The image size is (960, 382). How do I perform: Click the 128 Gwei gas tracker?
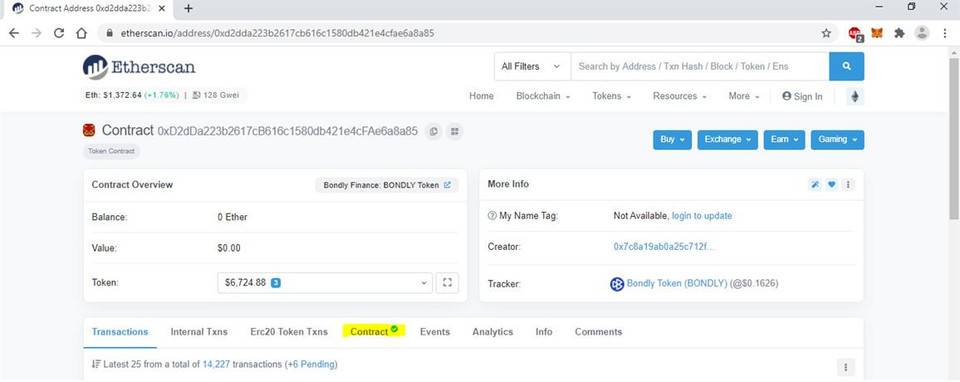coord(215,95)
